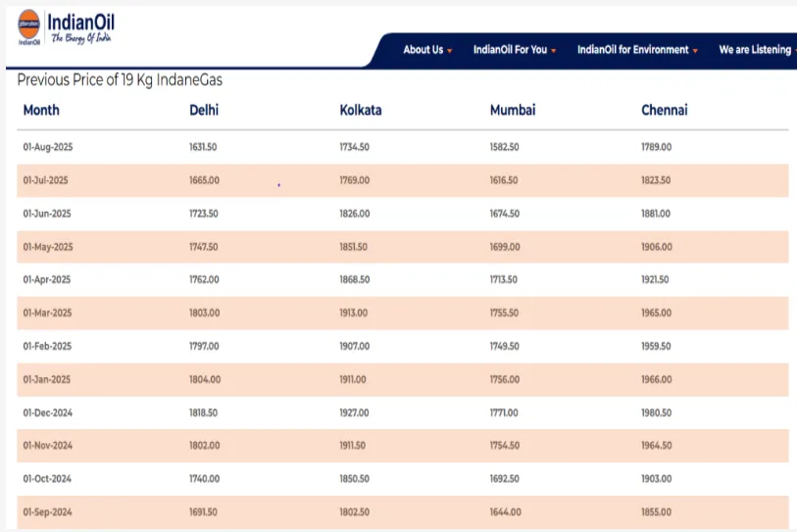
Task: Click Chennai price 1789.00
Action: pyautogui.click(x=656, y=147)
